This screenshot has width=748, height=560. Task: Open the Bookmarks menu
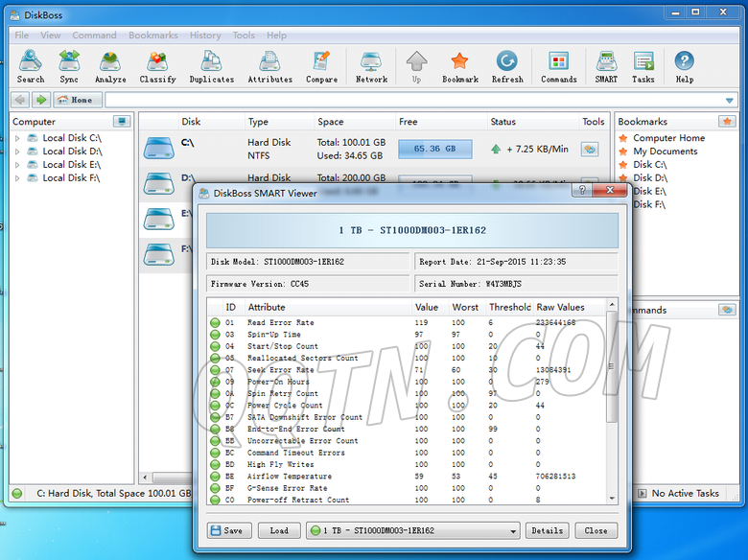click(x=153, y=35)
